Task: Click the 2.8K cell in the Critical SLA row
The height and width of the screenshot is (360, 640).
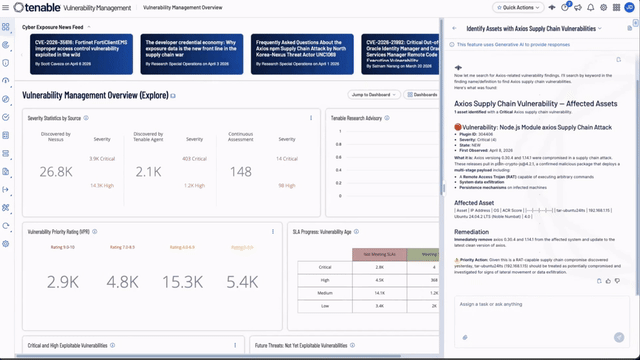Action: tap(380, 267)
